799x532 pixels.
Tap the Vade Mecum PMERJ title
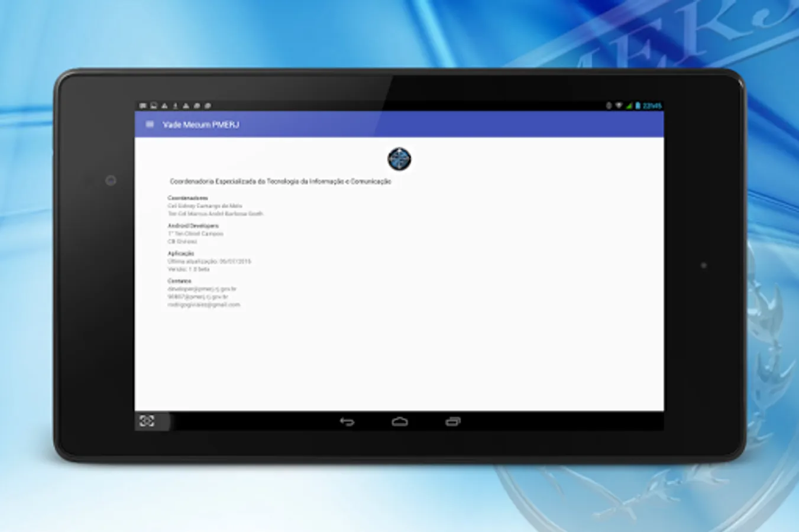pos(201,125)
